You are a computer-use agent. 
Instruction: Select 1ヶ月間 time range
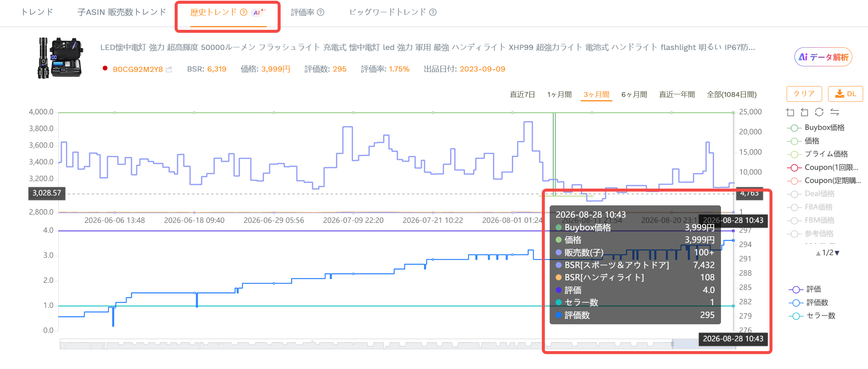(x=559, y=95)
